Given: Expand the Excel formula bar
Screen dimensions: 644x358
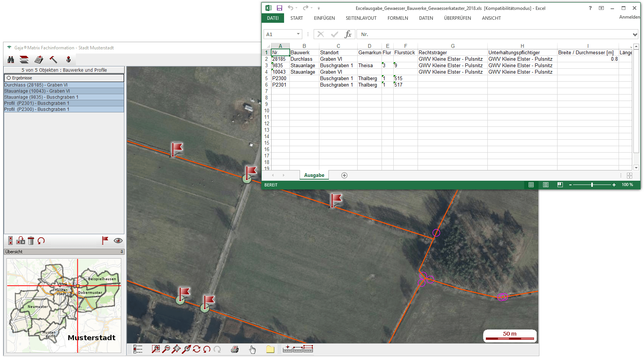Looking at the screenshot, I should (x=635, y=35).
